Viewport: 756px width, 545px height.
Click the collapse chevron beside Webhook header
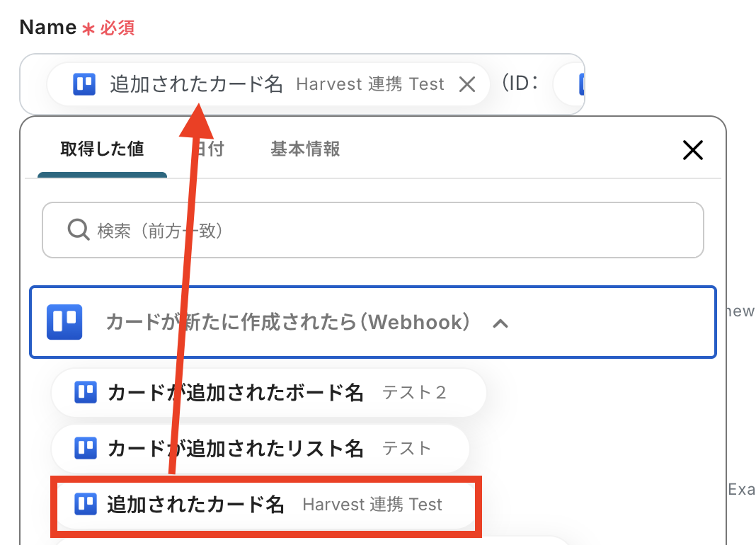click(500, 323)
